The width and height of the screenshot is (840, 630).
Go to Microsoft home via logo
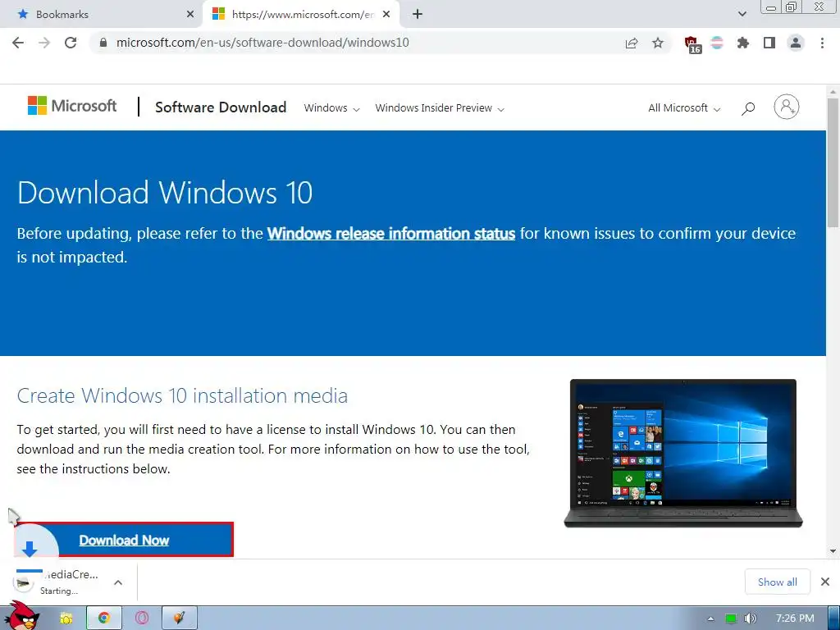[72, 106]
